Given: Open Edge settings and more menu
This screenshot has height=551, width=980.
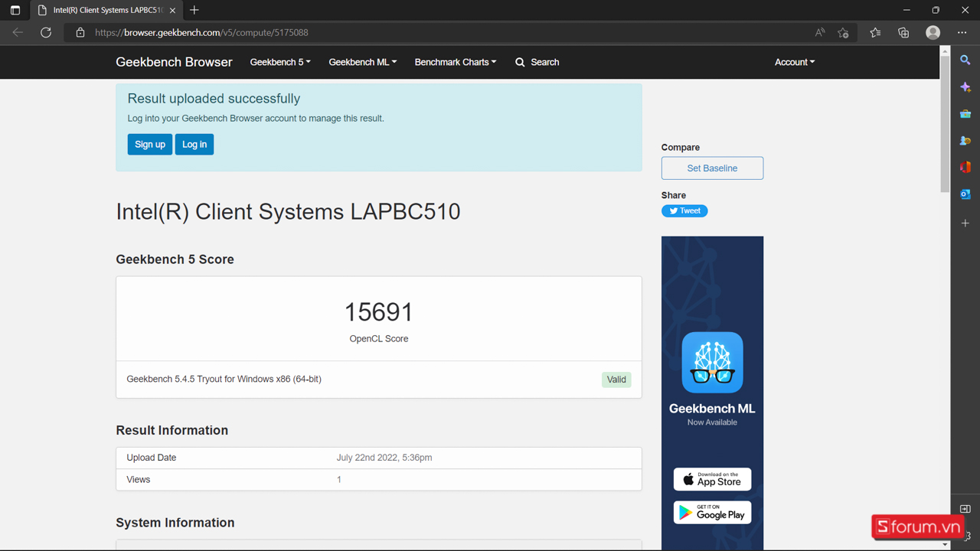Looking at the screenshot, I should pyautogui.click(x=962, y=32).
